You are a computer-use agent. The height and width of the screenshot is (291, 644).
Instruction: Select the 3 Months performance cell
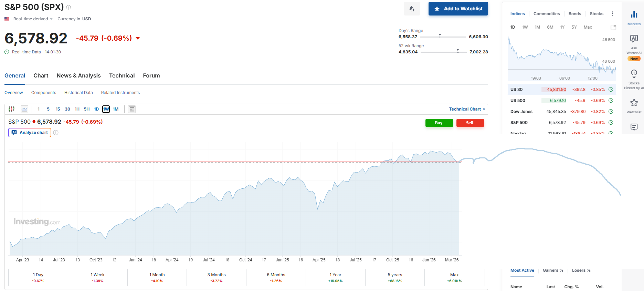tap(217, 278)
